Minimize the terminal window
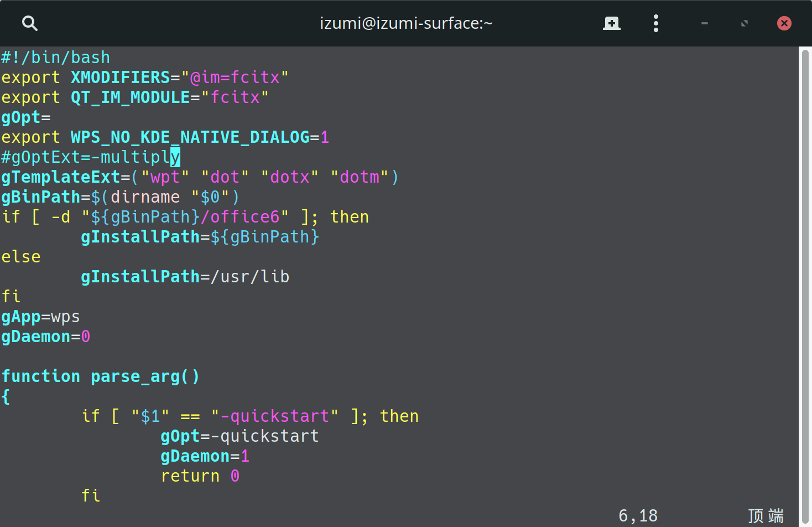The height and width of the screenshot is (527, 812). 704,23
